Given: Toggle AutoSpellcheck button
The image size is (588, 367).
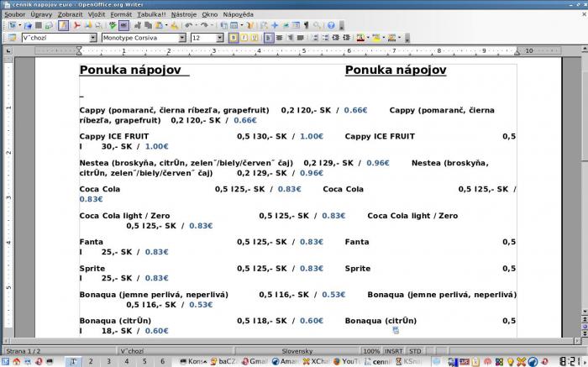Looking at the screenshot, I should point(123,25).
